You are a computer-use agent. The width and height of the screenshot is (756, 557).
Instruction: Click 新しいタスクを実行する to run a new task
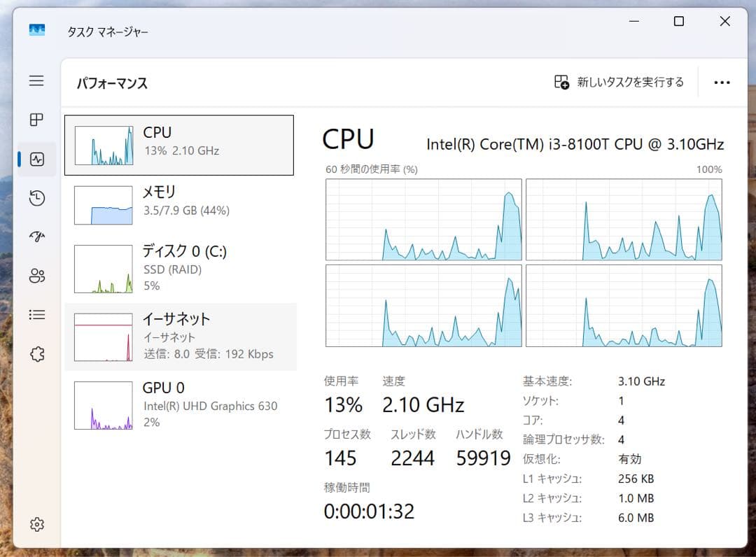coord(619,82)
